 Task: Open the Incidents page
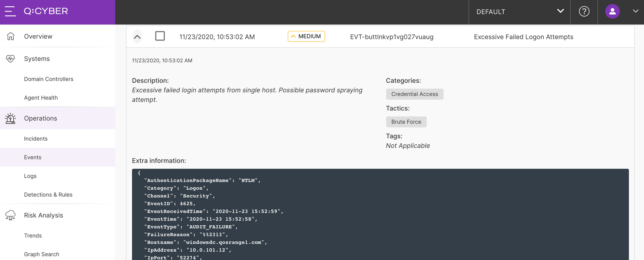tap(36, 139)
